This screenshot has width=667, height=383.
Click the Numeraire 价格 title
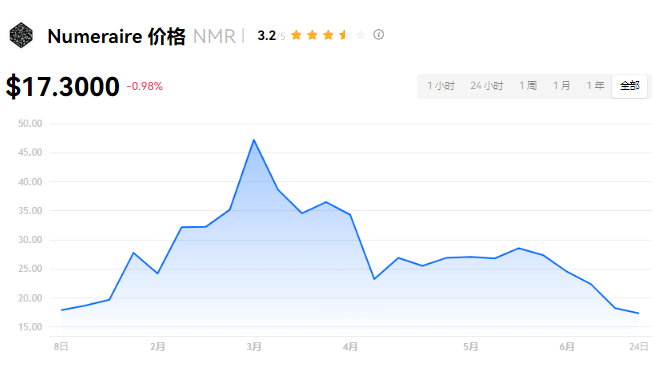pos(116,36)
